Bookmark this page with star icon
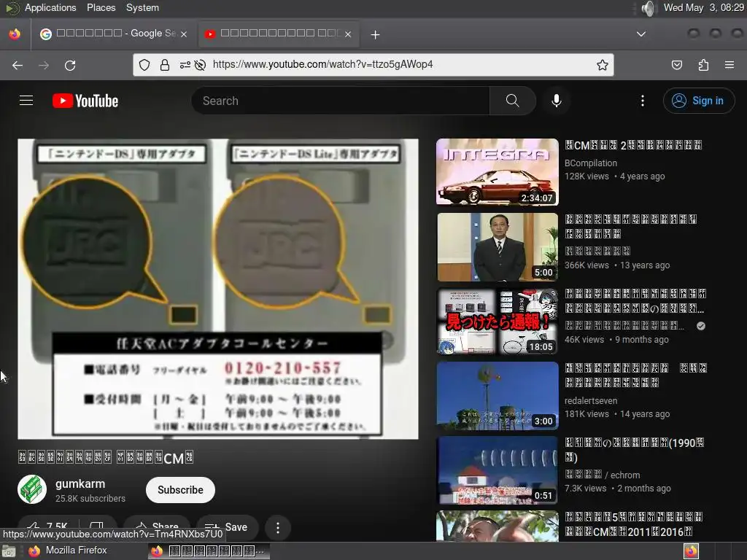Image resolution: width=747 pixels, height=560 pixels. tap(602, 65)
